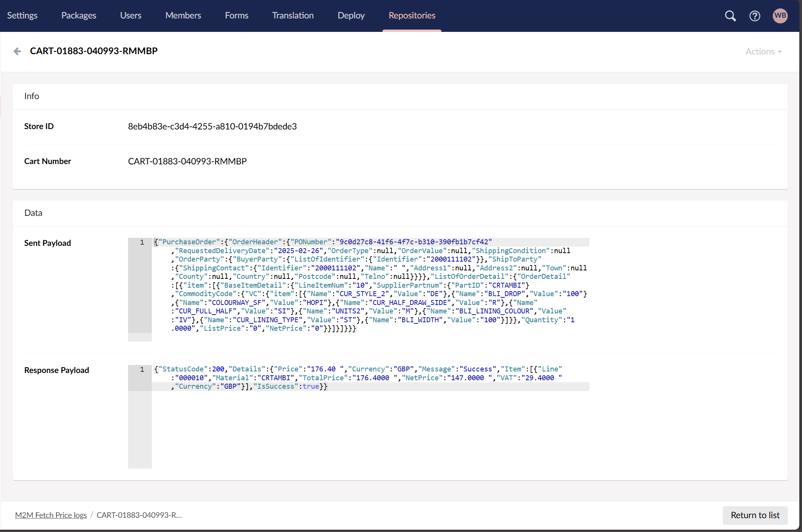Follow the M2M Fetch Price logs breadcrumb
This screenshot has height=532, width=802.
click(x=51, y=515)
